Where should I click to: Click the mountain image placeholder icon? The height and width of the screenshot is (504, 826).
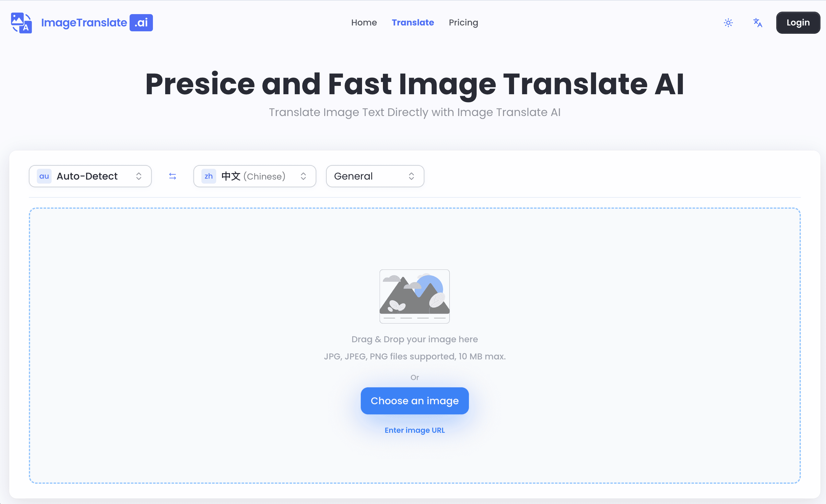pos(414,297)
